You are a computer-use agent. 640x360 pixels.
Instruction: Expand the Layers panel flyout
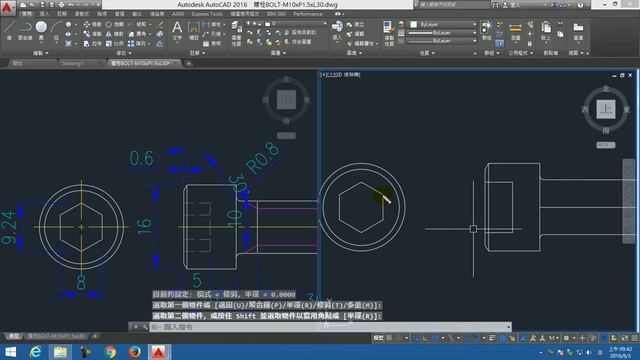pos(278,53)
